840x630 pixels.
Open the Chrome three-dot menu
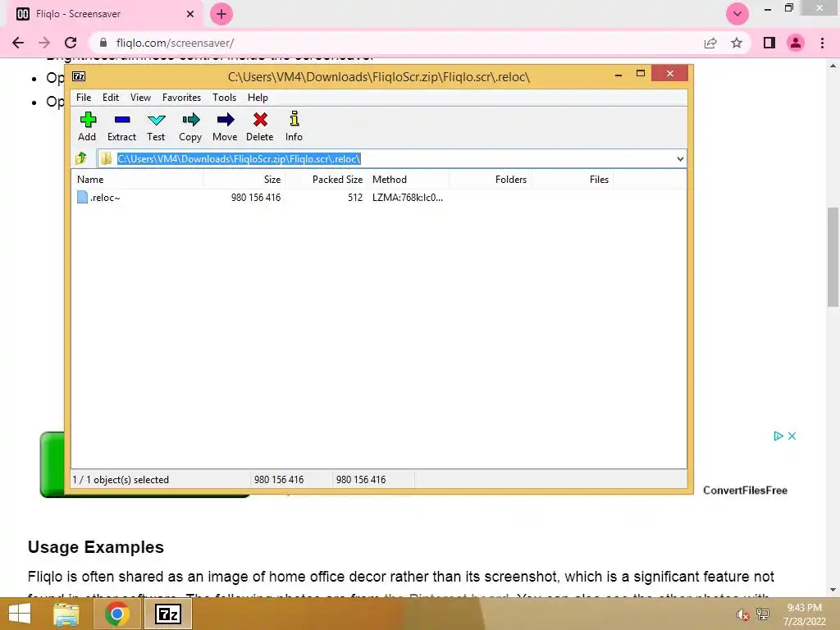coord(822,43)
